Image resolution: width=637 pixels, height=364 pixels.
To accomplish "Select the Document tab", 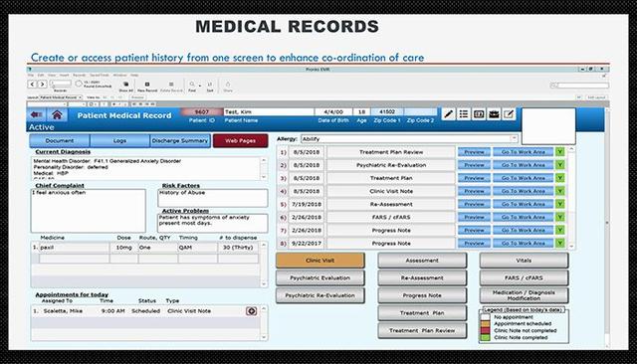I will [x=60, y=141].
